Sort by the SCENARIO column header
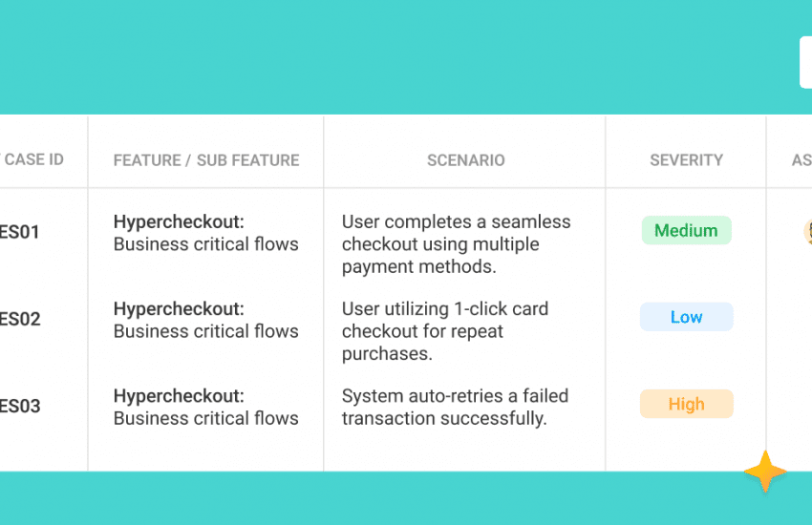Image resolution: width=812 pixels, height=525 pixels. (x=466, y=160)
